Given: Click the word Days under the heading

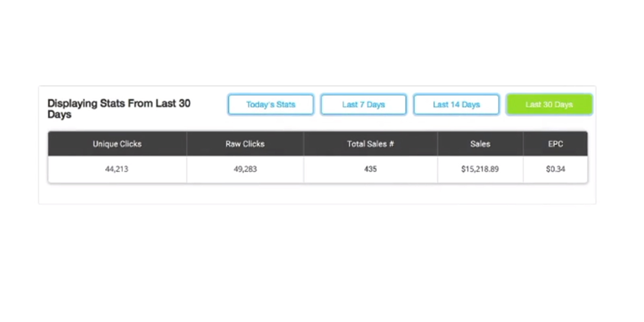Looking at the screenshot, I should pos(60,115).
